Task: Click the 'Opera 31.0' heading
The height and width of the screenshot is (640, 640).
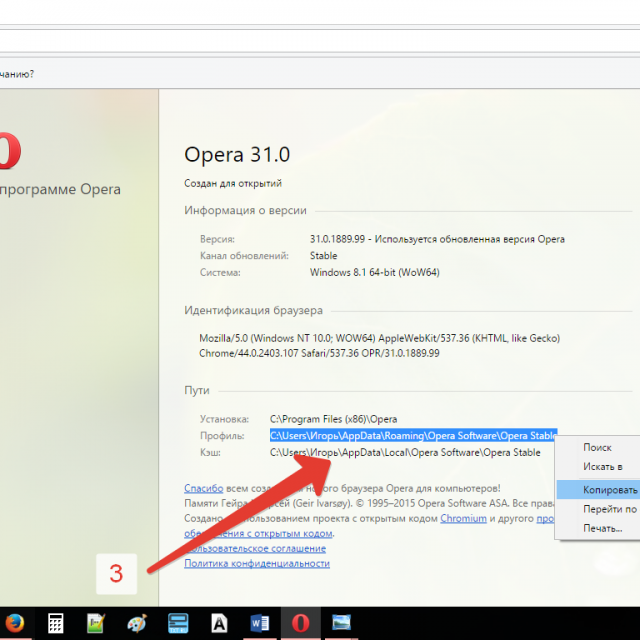Action: 237,154
